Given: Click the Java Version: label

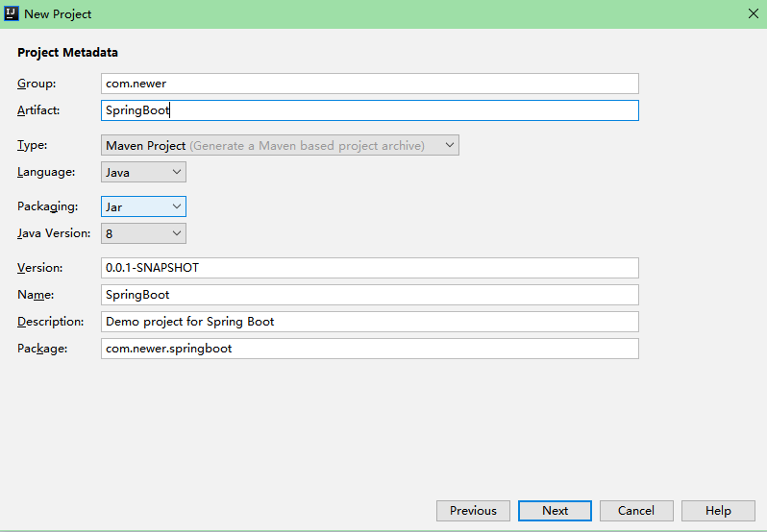Looking at the screenshot, I should pyautogui.click(x=54, y=233).
